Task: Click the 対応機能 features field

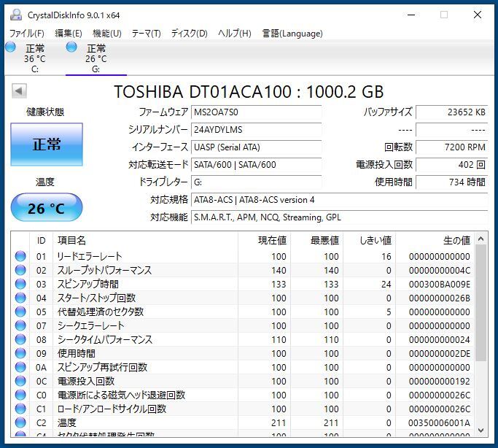Action: point(340,217)
